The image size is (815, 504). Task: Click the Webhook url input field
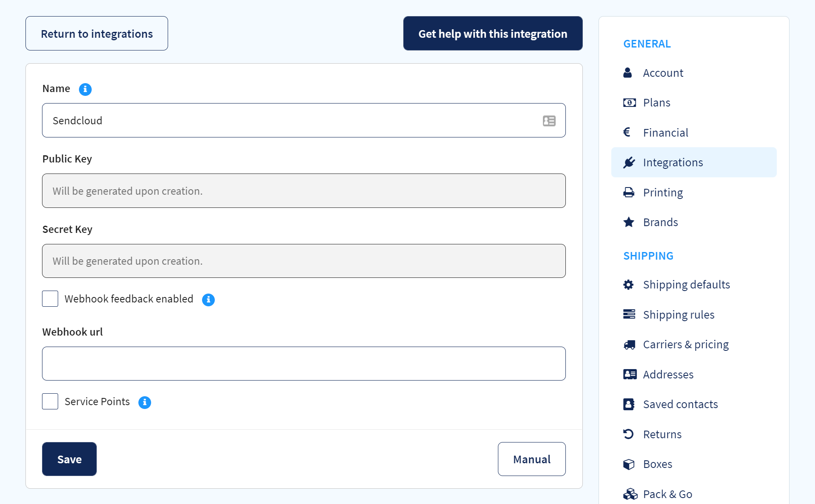(304, 364)
